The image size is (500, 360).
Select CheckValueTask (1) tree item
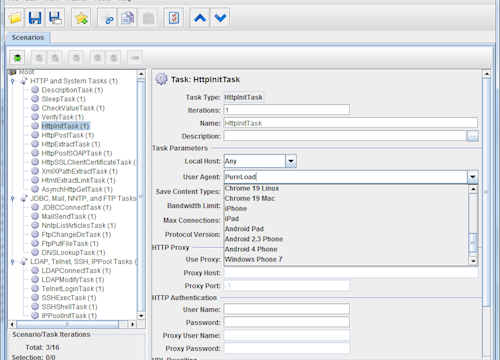73,108
